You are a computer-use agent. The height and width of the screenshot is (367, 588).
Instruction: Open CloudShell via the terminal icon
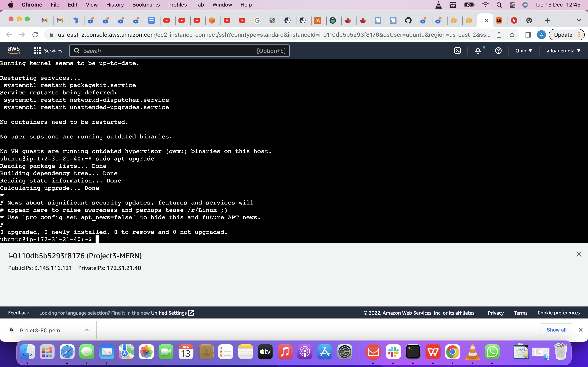[458, 51]
